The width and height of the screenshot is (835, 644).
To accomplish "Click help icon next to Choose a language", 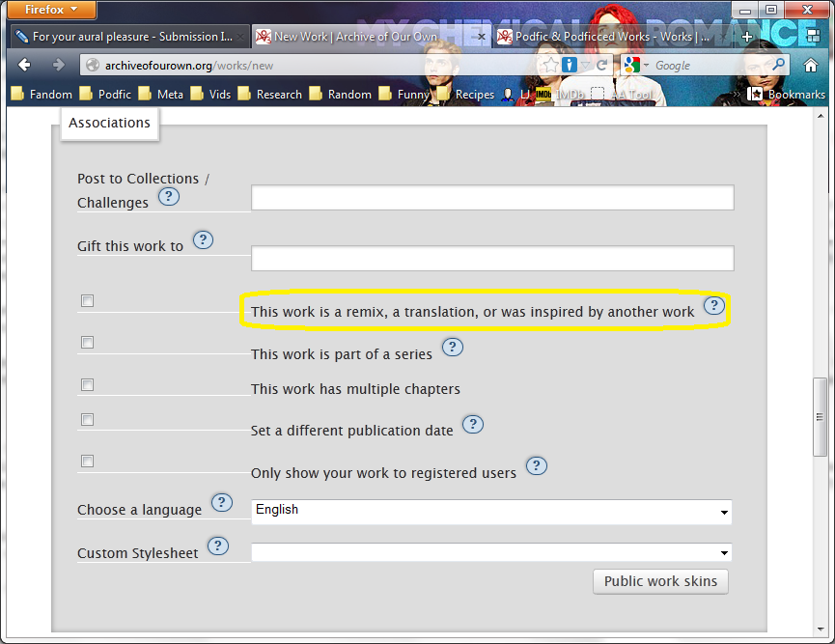I will [222, 503].
